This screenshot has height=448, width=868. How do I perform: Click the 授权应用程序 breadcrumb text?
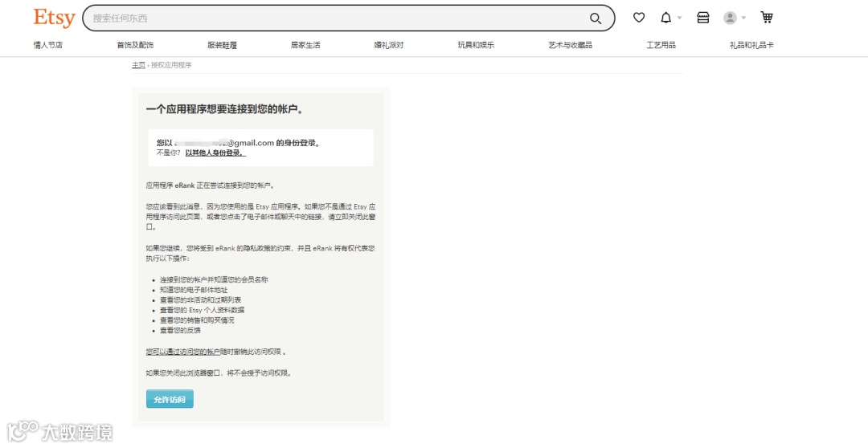[171, 65]
